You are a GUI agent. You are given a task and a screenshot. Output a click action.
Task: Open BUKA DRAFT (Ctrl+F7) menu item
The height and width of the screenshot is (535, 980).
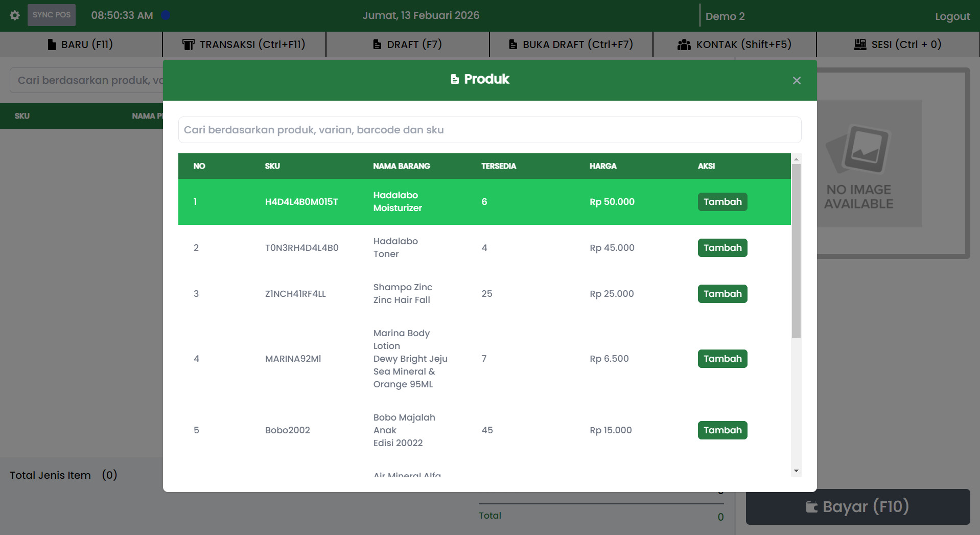point(571,44)
